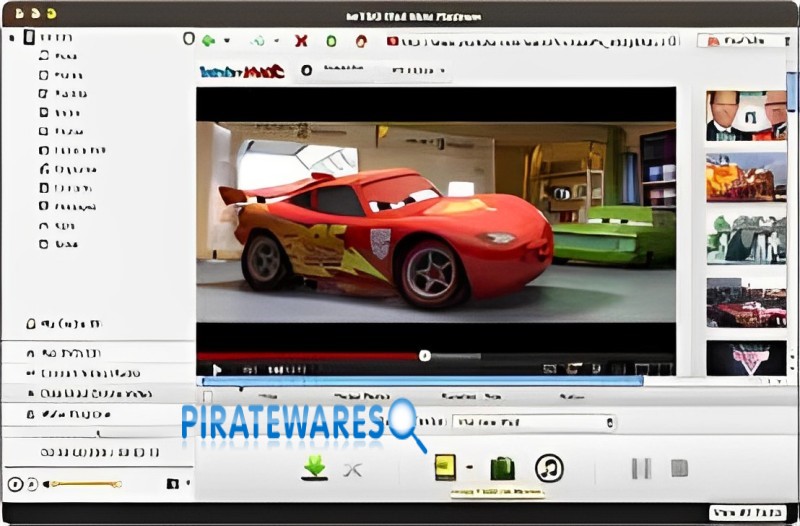Image resolution: width=800 pixels, height=526 pixels.
Task: Click the button in the bottom-right status bar
Action: 747,512
